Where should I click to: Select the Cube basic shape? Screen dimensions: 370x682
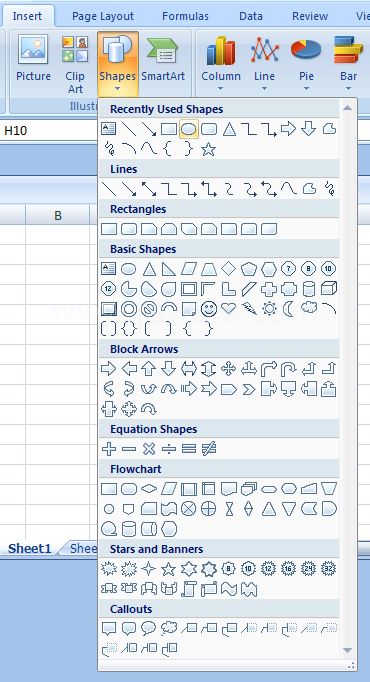329,288
